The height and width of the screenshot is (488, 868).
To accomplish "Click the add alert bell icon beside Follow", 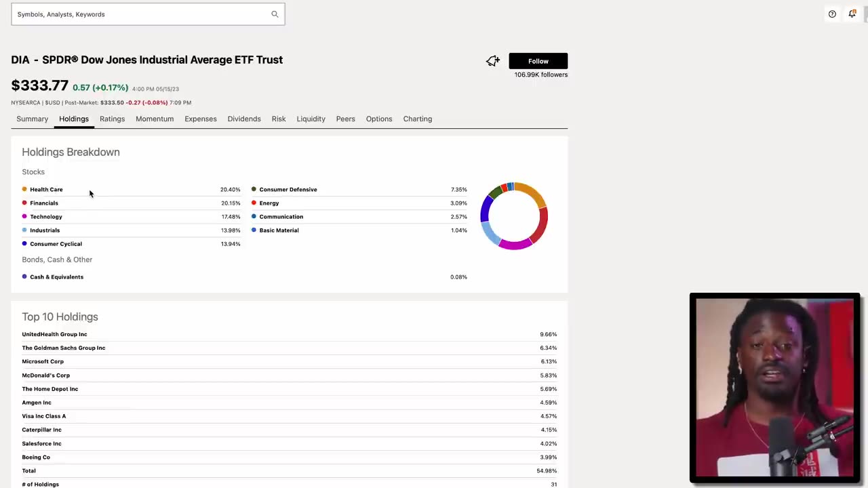I will (493, 61).
